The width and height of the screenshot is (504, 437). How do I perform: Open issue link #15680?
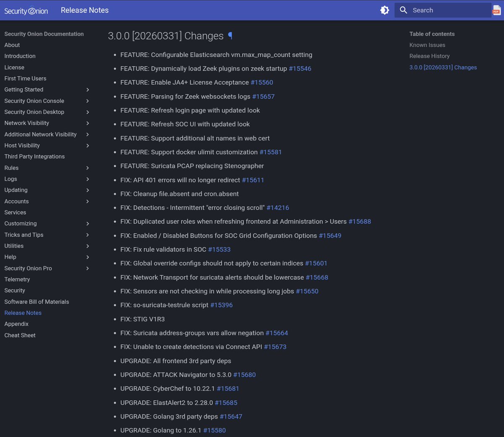pos(244,375)
